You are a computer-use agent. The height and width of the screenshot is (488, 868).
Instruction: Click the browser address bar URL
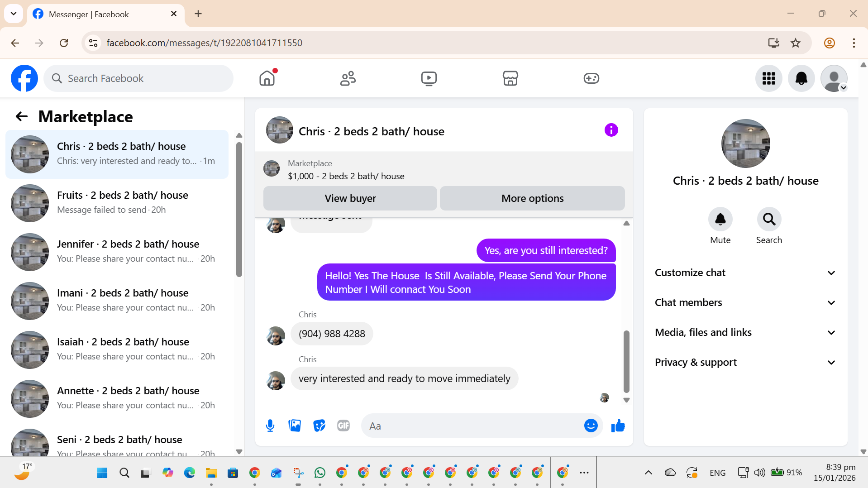pos(204,43)
